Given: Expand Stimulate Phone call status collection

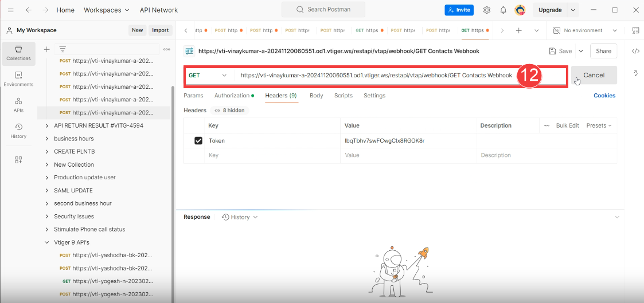Looking at the screenshot, I should coord(47,229).
